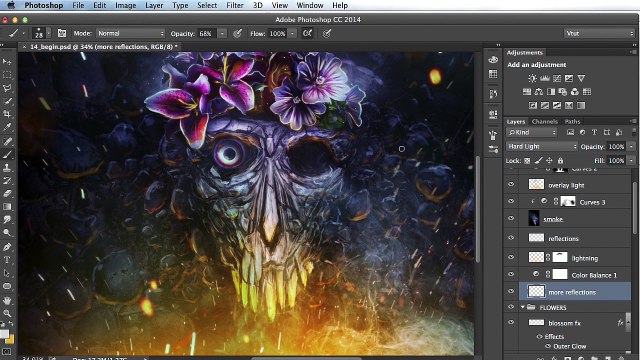This screenshot has width=640, height=360.
Task: Open the layer Fill slider arrow
Action: [x=631, y=161]
